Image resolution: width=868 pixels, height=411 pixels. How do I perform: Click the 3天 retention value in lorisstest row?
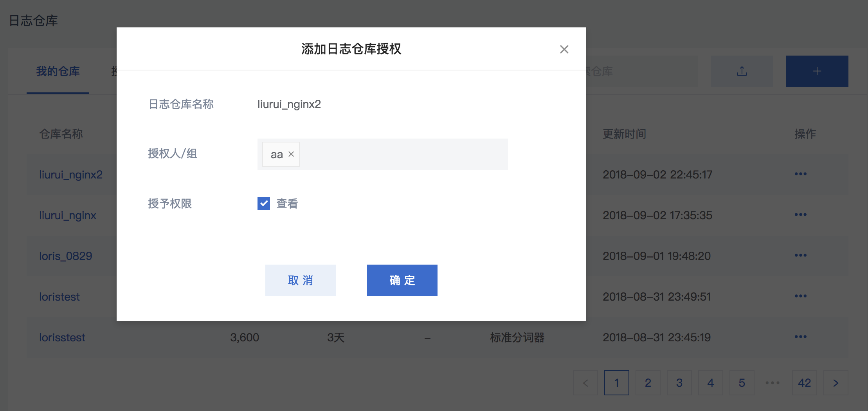pyautogui.click(x=336, y=337)
